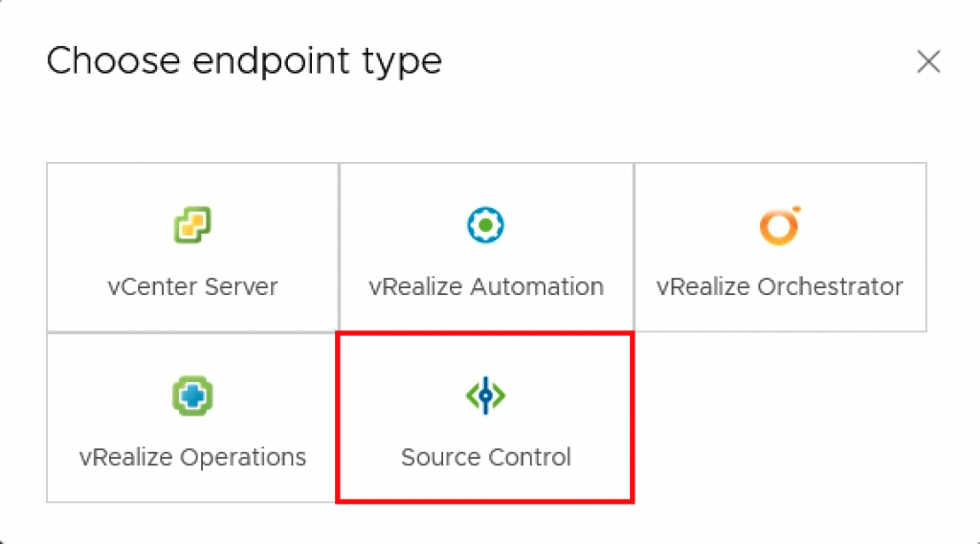Choose the vCenter Server endpoint tile

[x=192, y=248]
